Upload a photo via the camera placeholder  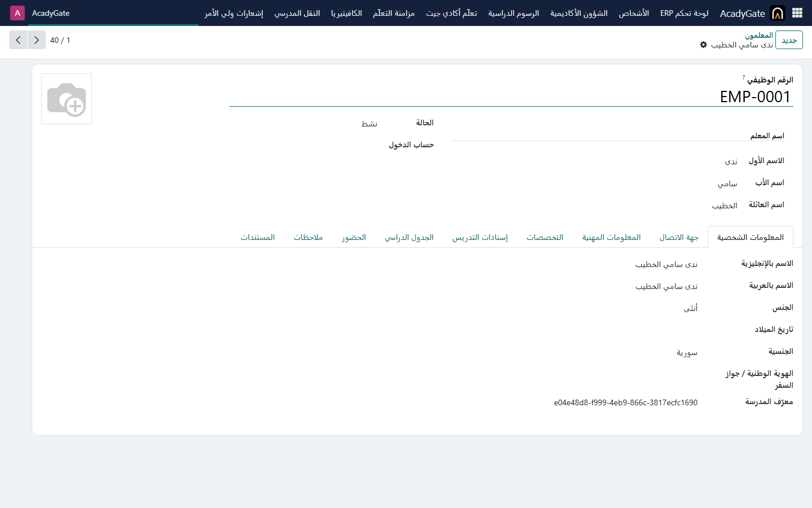[x=67, y=99]
